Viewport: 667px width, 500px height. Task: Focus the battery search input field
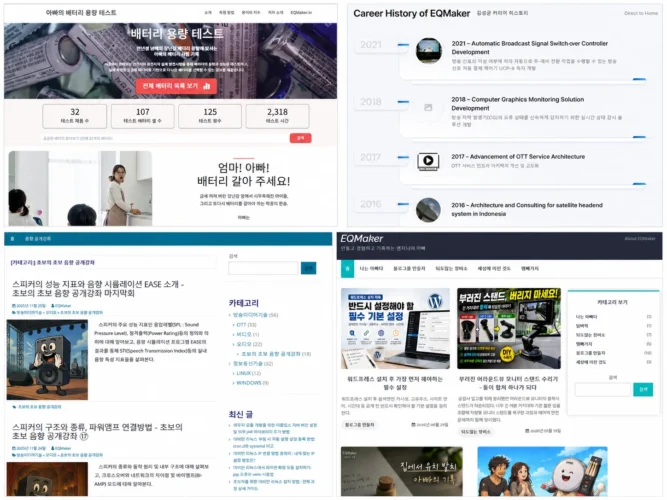pos(165,138)
